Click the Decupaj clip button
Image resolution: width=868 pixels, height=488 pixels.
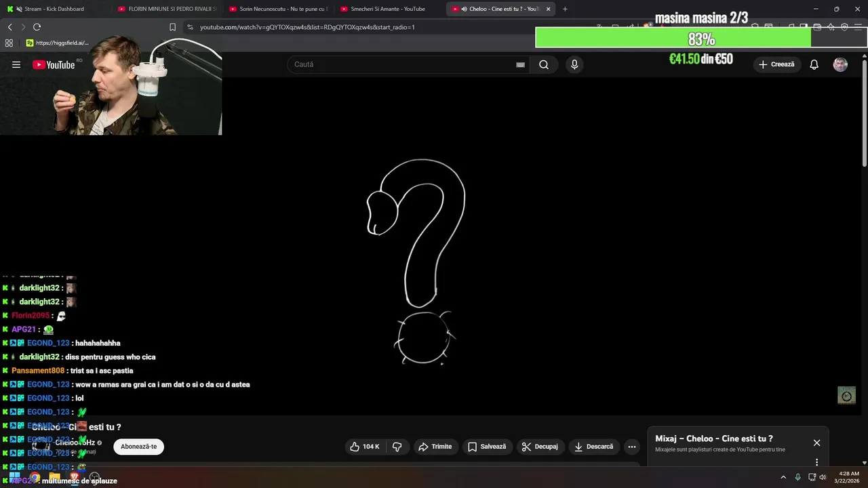tap(540, 447)
